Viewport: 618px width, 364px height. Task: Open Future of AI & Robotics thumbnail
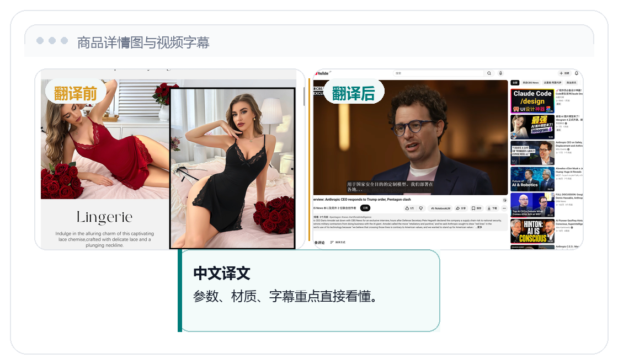tap(532, 179)
